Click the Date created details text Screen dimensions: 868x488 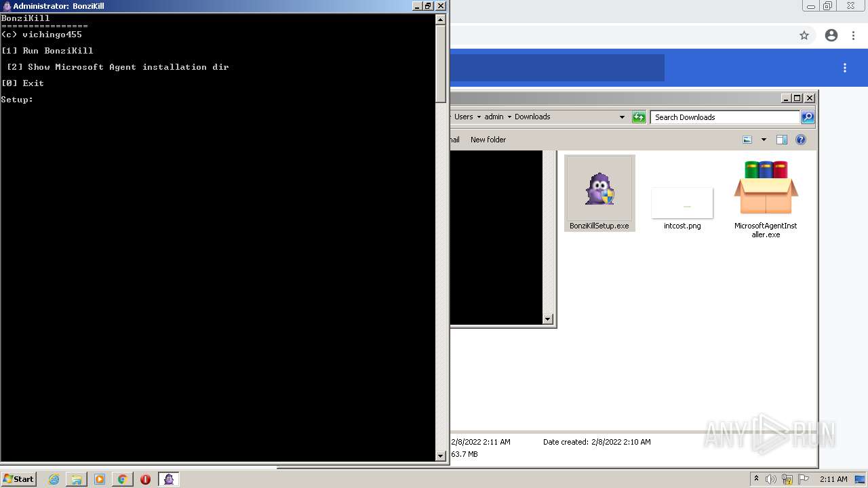[x=597, y=442]
